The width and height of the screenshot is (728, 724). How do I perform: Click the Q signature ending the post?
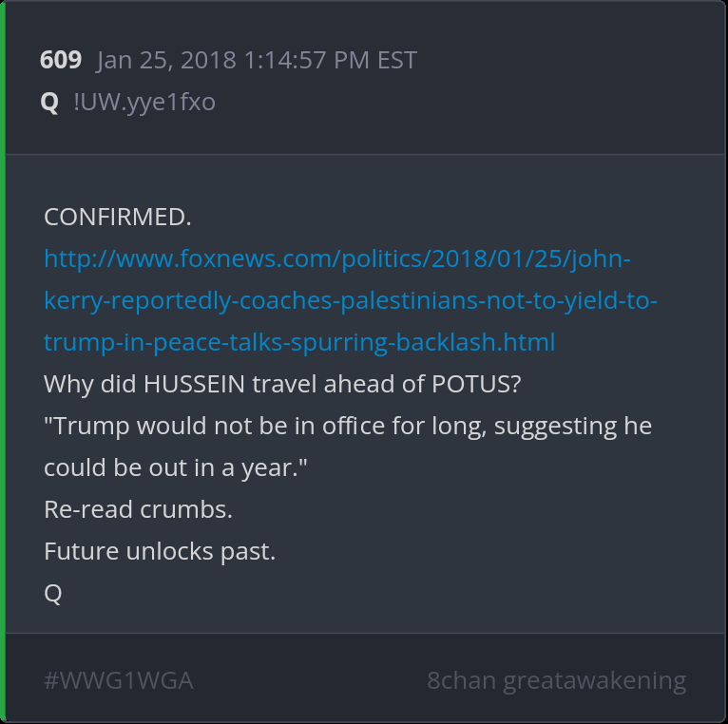[53, 593]
